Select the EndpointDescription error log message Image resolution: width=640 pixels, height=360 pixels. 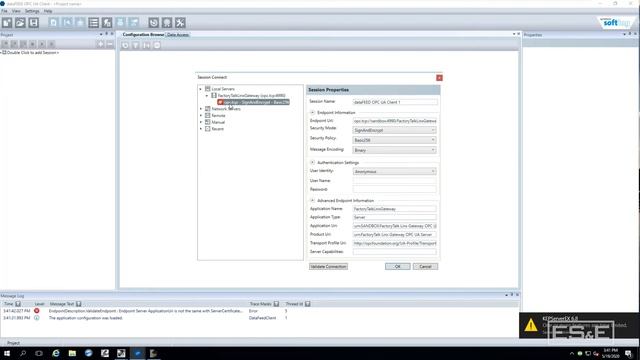(146, 311)
